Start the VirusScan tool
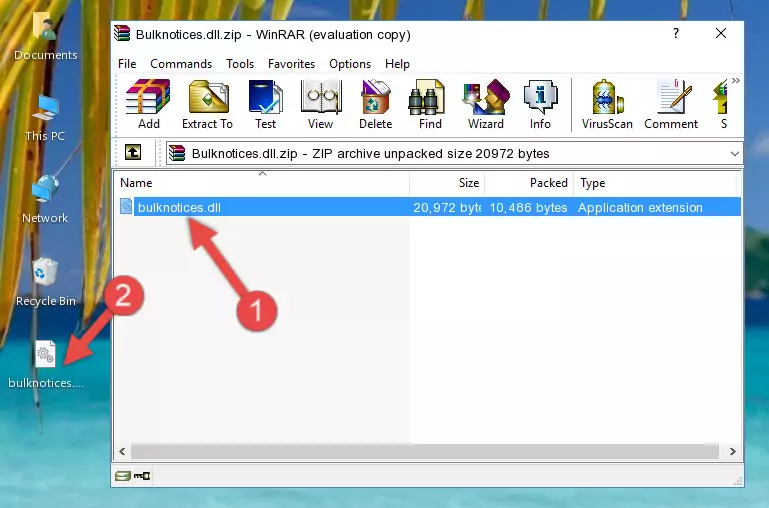Image resolution: width=769 pixels, height=508 pixels. 607,104
